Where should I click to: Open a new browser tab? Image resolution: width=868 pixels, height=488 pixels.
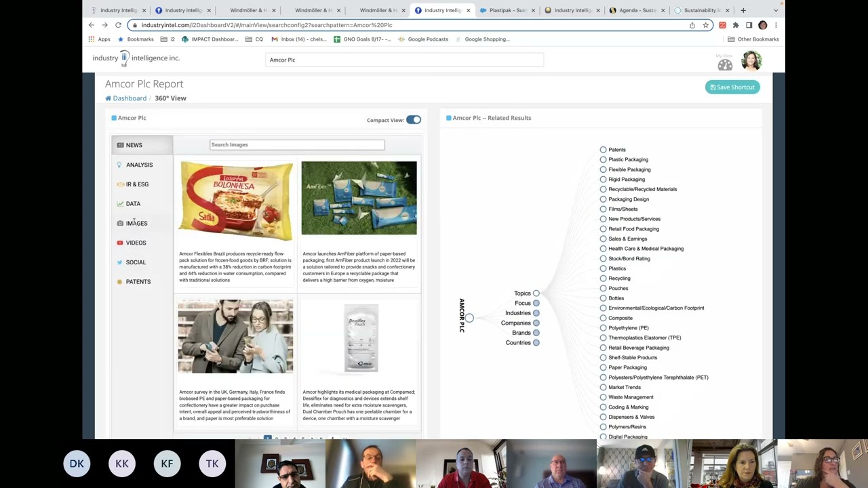(x=743, y=10)
